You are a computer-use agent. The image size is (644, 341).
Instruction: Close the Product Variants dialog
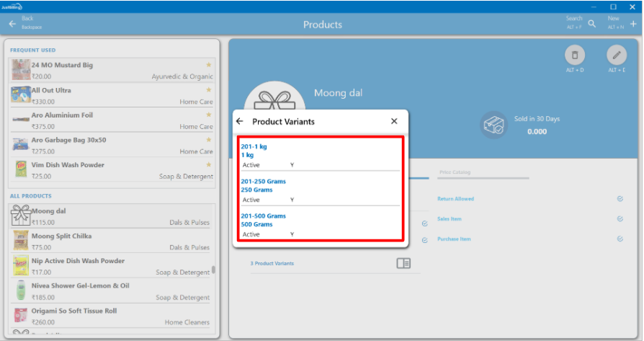(394, 122)
